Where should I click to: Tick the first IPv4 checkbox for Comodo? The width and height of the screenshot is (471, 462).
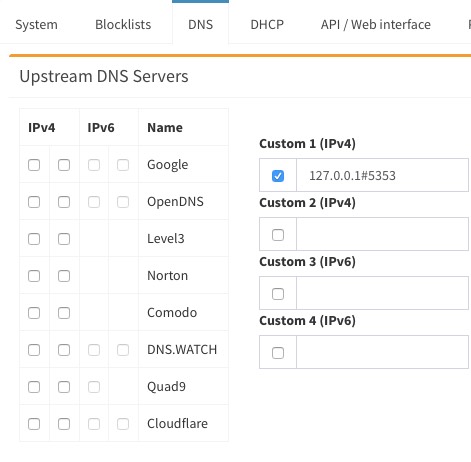(x=34, y=313)
